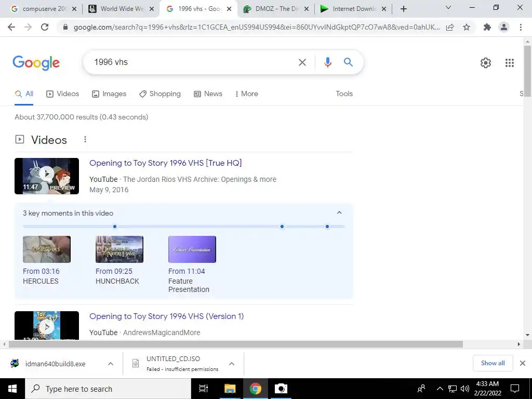This screenshot has height=399, width=532.
Task: Switch to Chrome in taskbar
Action: point(256,389)
